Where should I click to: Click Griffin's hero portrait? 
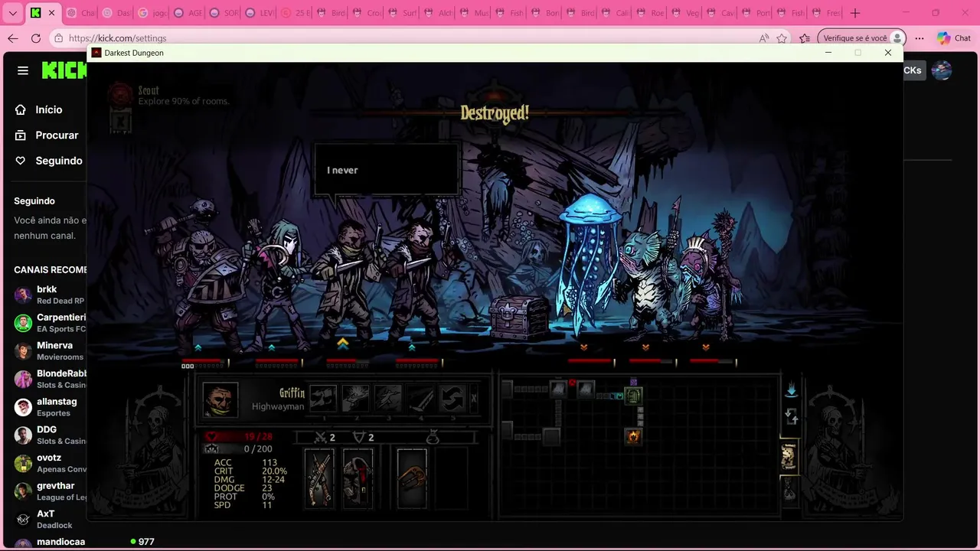(x=220, y=399)
